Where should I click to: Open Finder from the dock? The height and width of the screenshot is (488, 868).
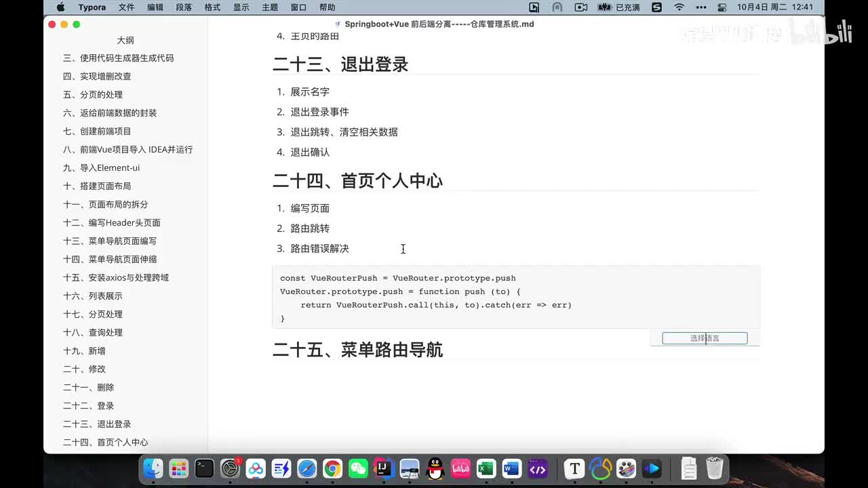coord(153,468)
